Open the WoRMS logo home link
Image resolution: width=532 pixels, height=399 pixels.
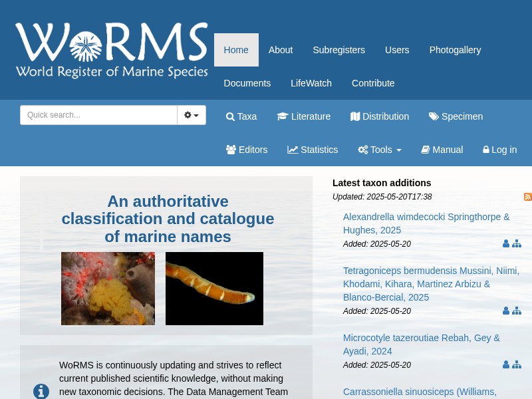pyautogui.click(x=112, y=50)
